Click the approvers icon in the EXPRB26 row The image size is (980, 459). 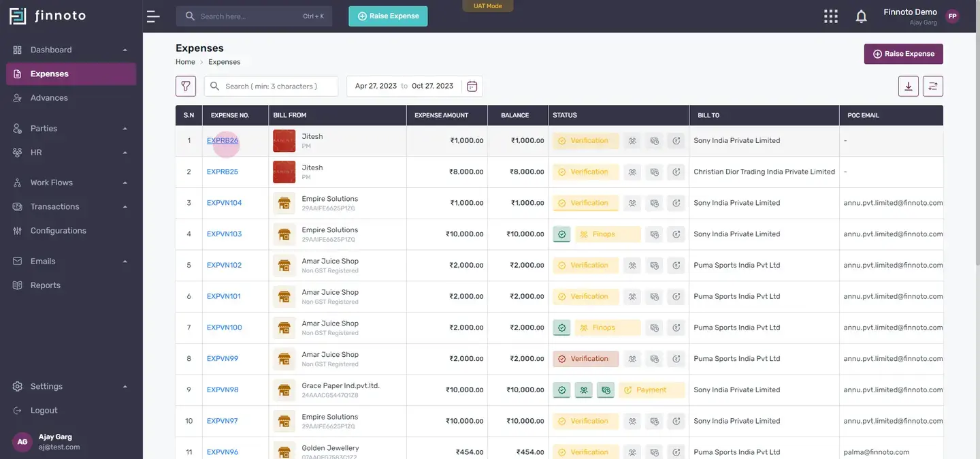tap(632, 141)
